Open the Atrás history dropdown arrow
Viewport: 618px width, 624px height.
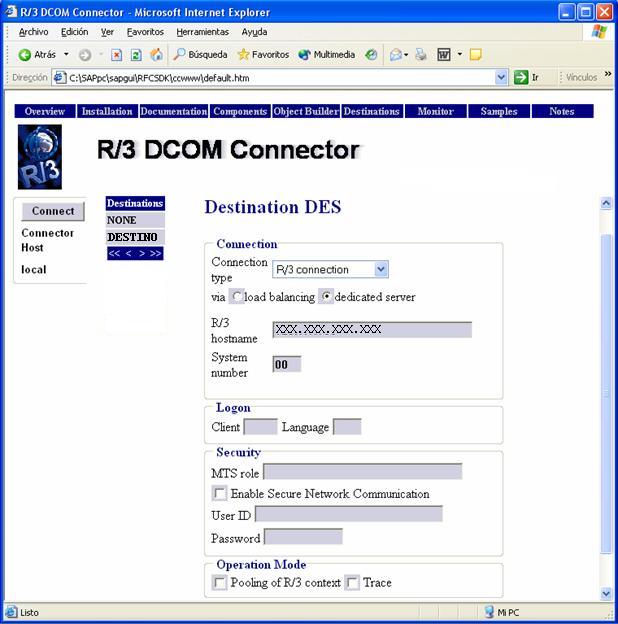[x=66, y=54]
